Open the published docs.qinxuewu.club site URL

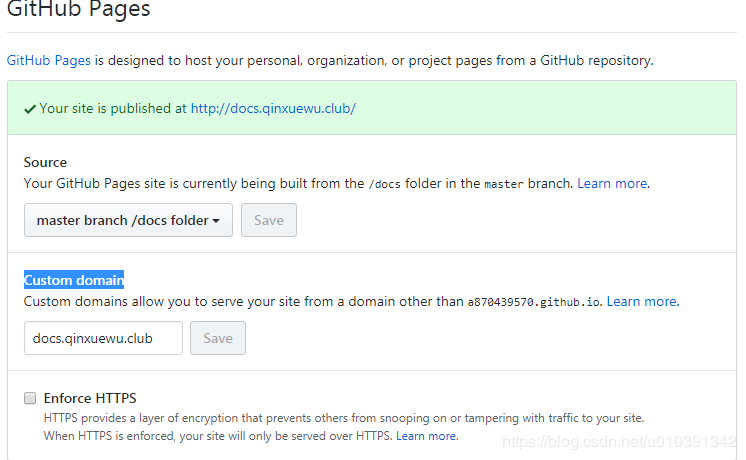(273, 108)
